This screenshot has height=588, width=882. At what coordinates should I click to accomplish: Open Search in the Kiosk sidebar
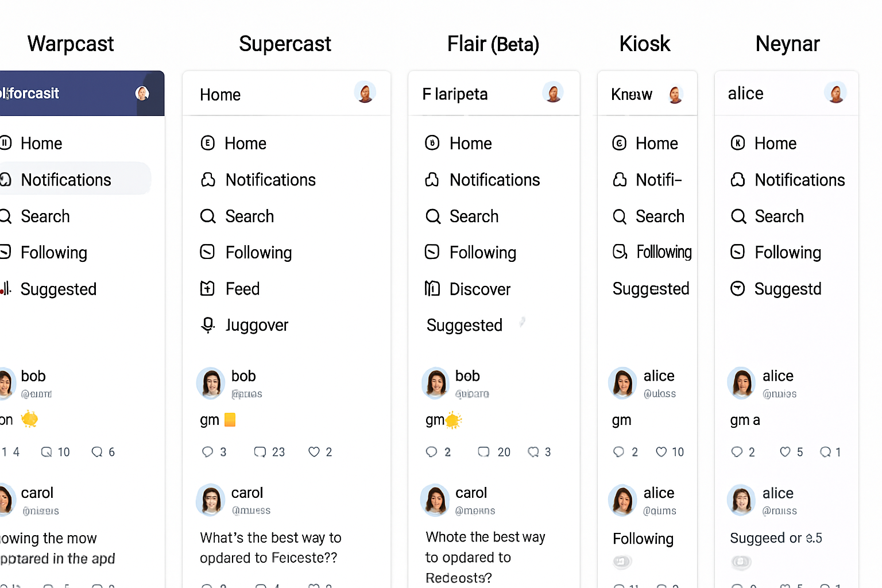coord(660,216)
